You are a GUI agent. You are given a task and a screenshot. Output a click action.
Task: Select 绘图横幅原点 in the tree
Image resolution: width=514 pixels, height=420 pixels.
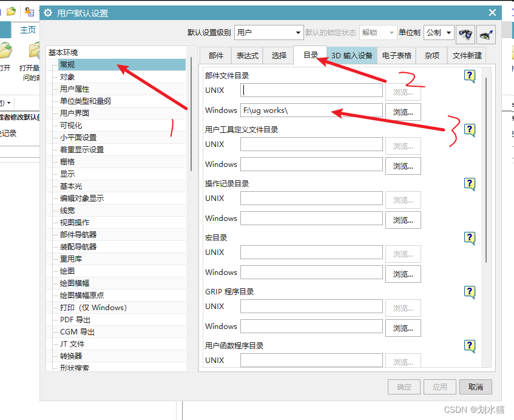click(82, 296)
